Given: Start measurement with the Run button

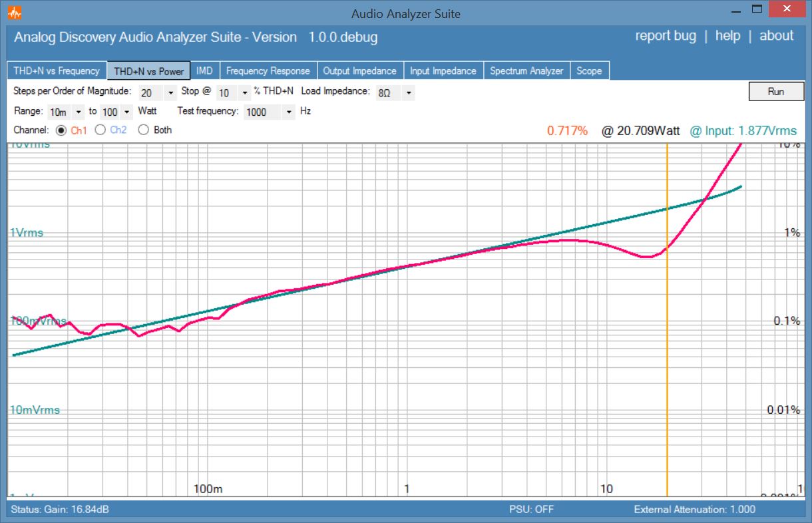Looking at the screenshot, I should click(776, 92).
